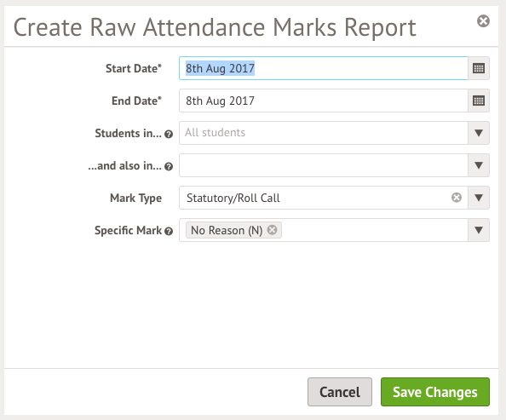Open the End Date calendar picker
Screen dimensions: 506x420
coord(479,101)
